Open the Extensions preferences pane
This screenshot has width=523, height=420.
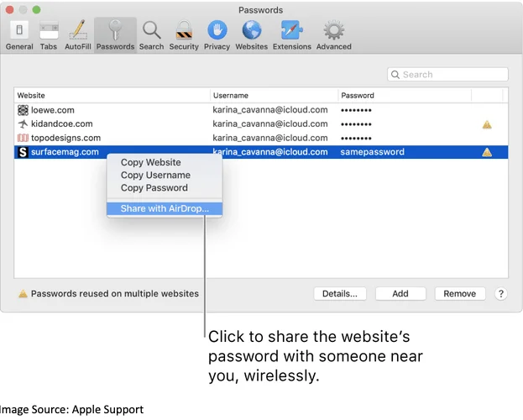pos(291,34)
